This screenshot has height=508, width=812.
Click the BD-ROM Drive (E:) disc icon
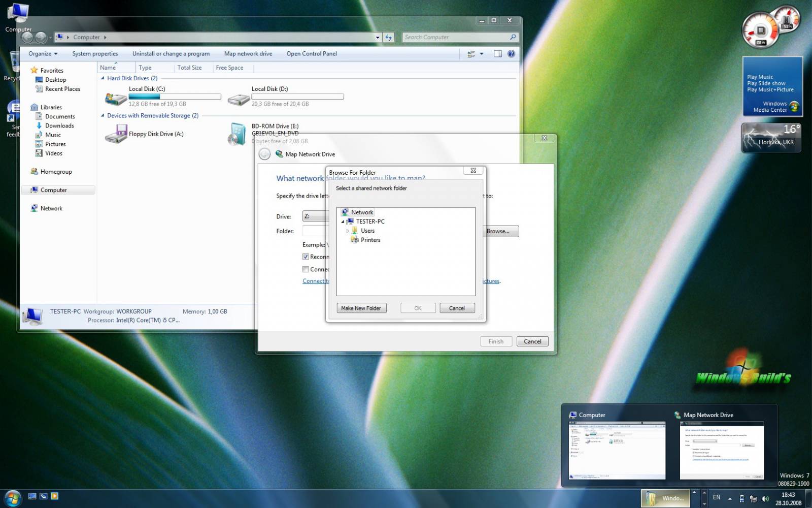(x=238, y=134)
